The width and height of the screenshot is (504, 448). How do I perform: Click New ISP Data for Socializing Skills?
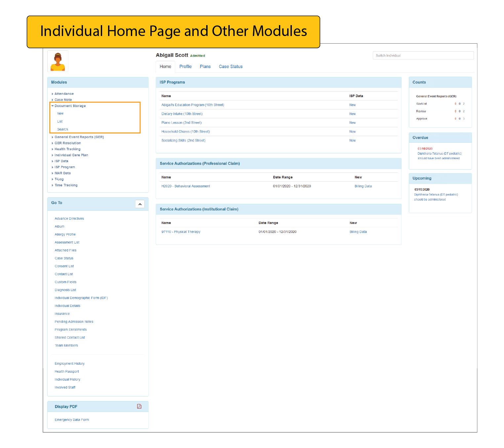(x=353, y=141)
